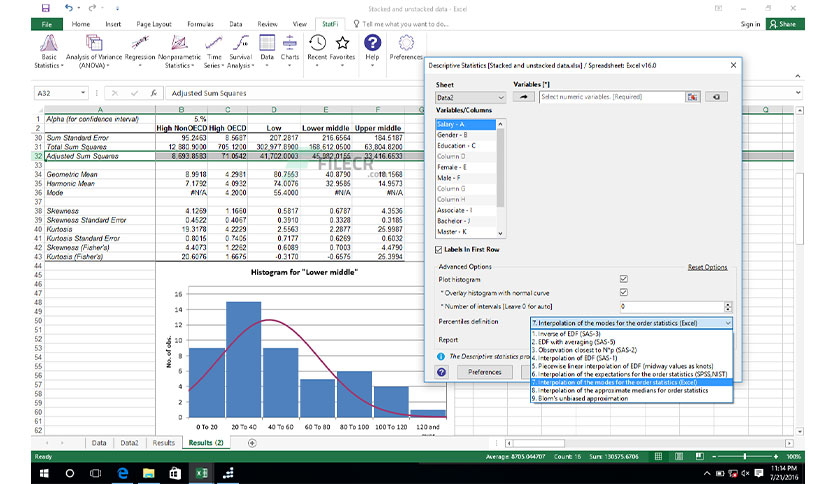Switch to the Data2 sheet tab
Image resolution: width=836 pixels, height=484 pixels.
tap(129, 443)
